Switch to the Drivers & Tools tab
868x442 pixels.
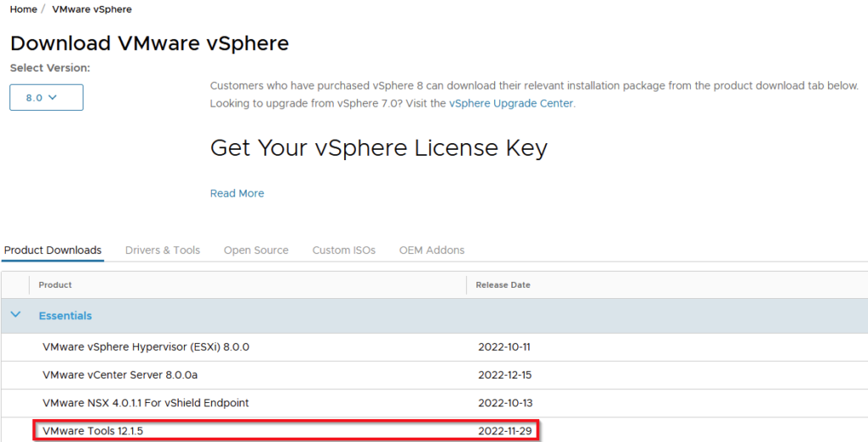(x=162, y=250)
